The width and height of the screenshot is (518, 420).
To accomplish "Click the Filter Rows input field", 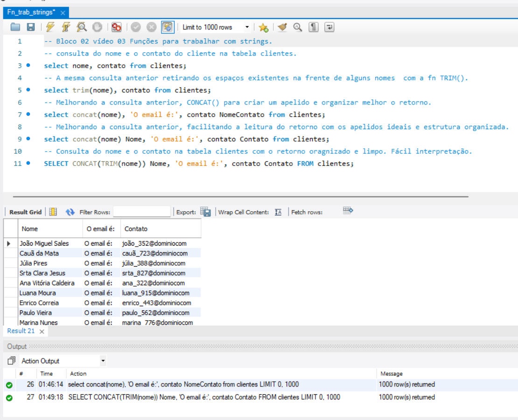I will click(142, 212).
